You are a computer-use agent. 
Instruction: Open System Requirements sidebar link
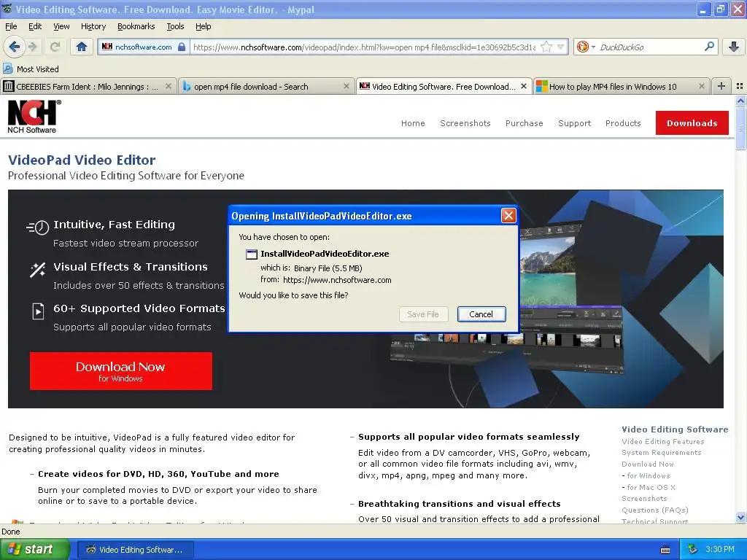pos(661,452)
